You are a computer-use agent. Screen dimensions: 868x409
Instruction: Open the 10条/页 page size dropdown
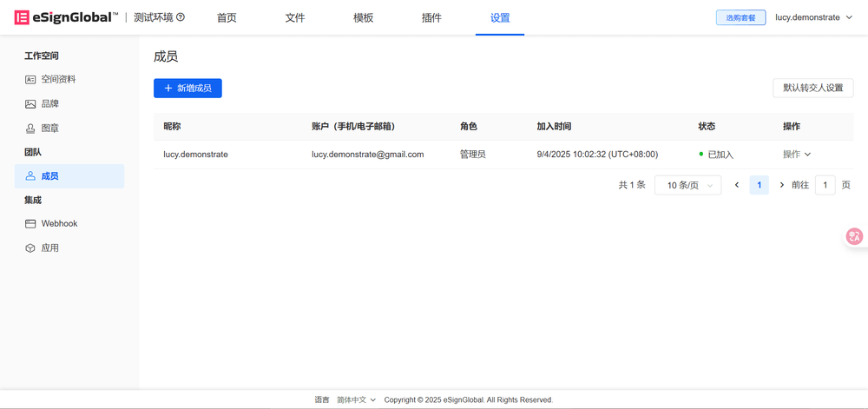click(x=688, y=185)
